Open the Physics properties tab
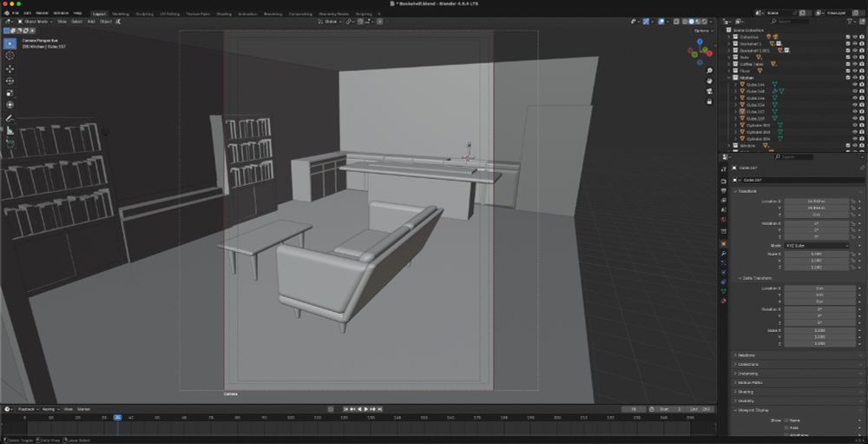This screenshot has height=444, width=868. 723,272
